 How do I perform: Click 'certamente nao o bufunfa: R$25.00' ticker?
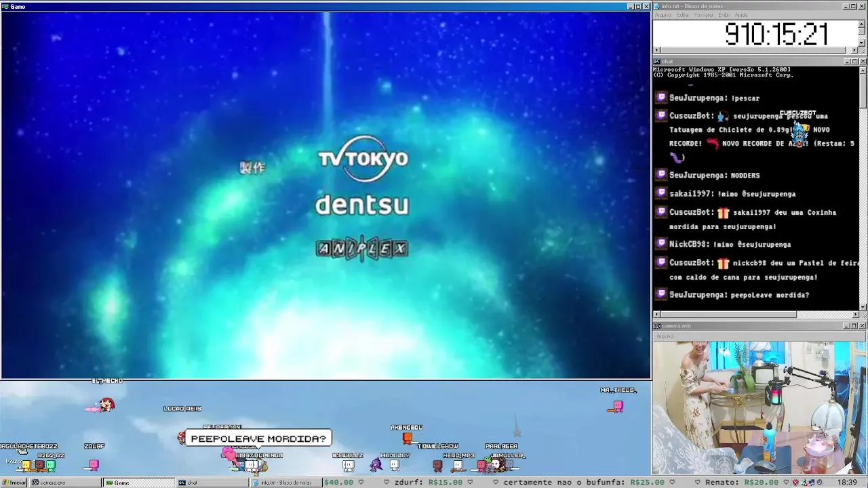(583, 483)
